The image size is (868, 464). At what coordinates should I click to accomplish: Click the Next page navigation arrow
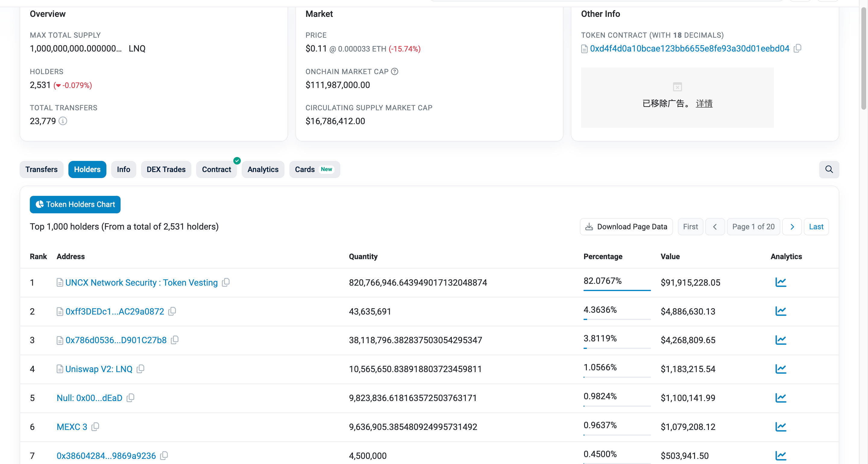tap(793, 227)
